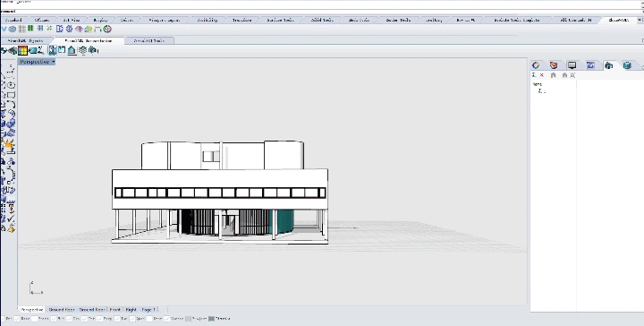This screenshot has height=326, width=644.
Task: Click the orange Explode tool in left sidebar
Action: coord(9,145)
